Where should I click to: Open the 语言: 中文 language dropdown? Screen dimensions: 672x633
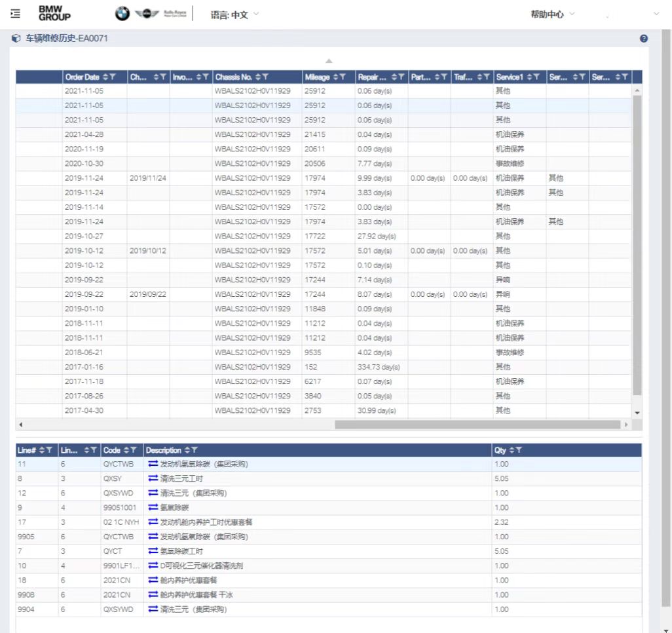point(234,14)
